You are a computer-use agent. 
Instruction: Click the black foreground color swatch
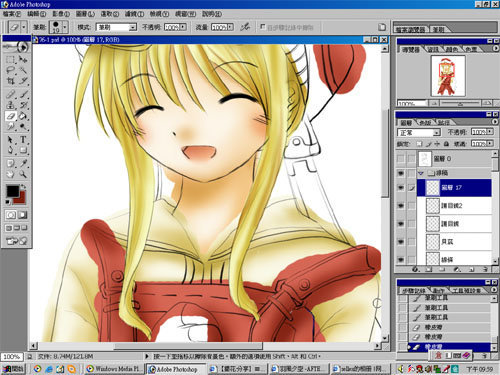click(x=13, y=191)
